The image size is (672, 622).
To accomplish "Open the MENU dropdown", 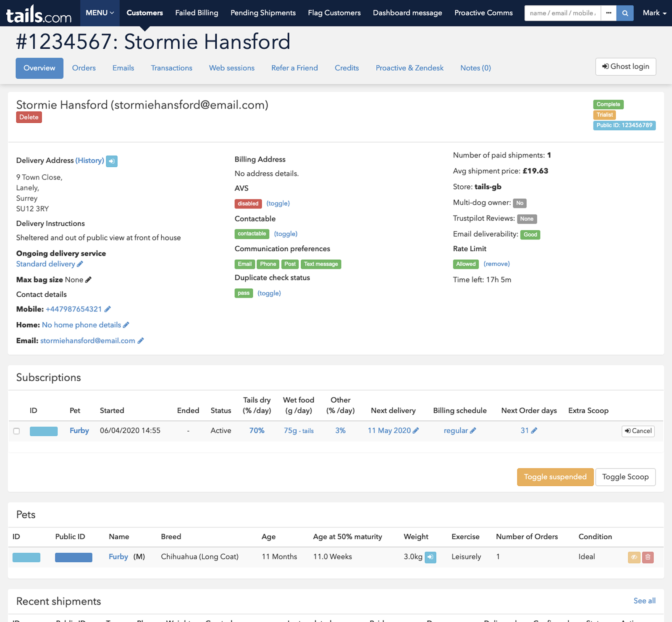I will click(100, 13).
